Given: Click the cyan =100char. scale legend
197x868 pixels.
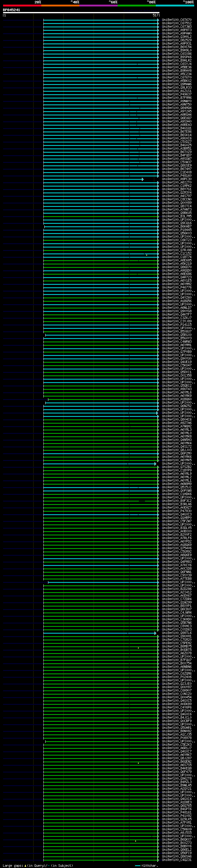Looking at the screenshot, I should coord(146,865).
